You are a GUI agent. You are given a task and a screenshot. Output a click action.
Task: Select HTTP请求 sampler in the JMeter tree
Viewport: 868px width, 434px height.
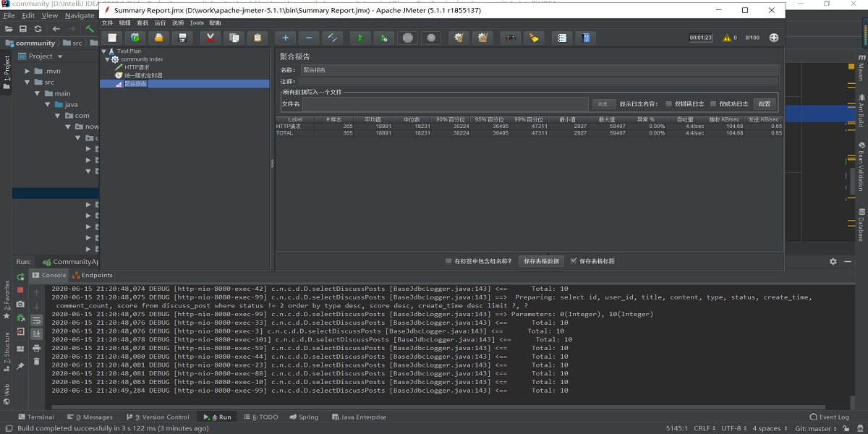tap(137, 67)
